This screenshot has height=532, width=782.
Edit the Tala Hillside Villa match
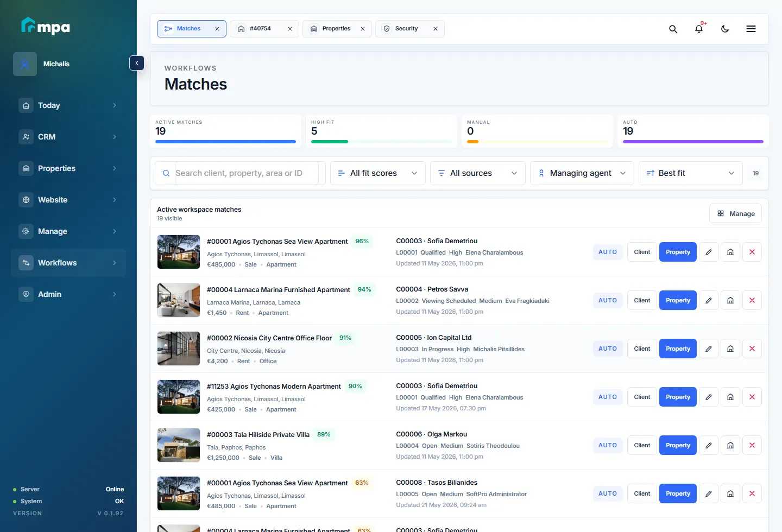[x=709, y=445]
